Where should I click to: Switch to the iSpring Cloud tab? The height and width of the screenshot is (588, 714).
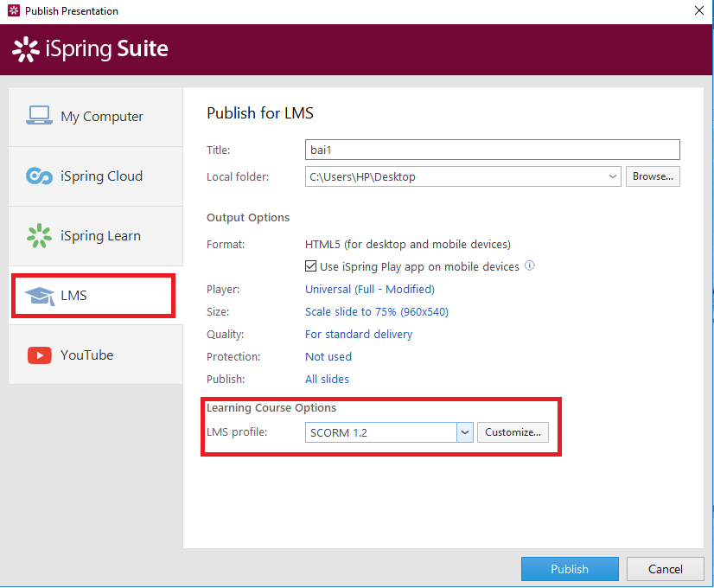96,176
